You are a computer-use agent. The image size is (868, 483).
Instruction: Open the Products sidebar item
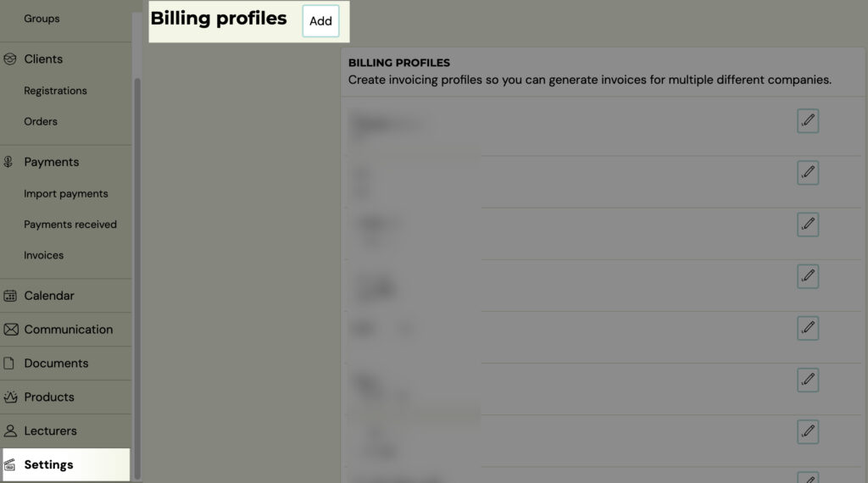(x=66, y=397)
